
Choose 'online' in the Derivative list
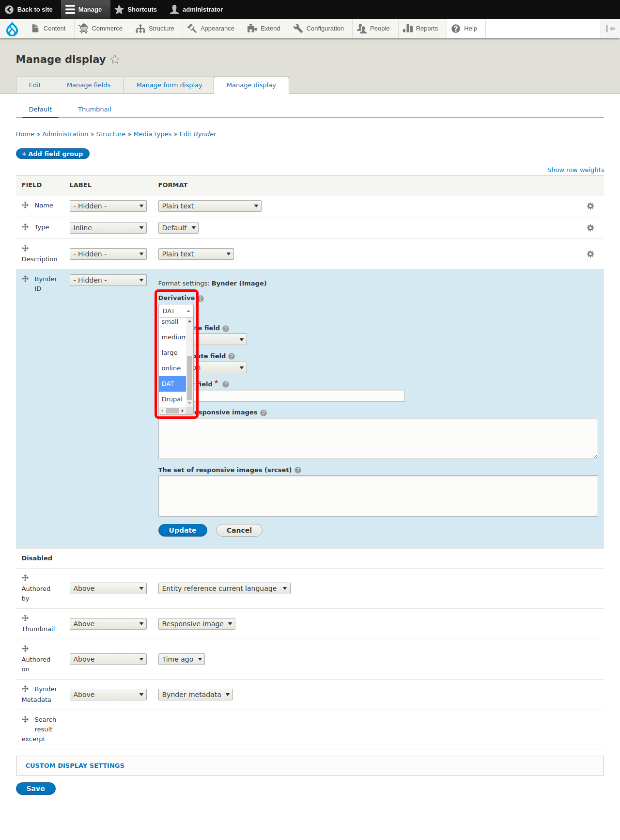[x=172, y=368]
